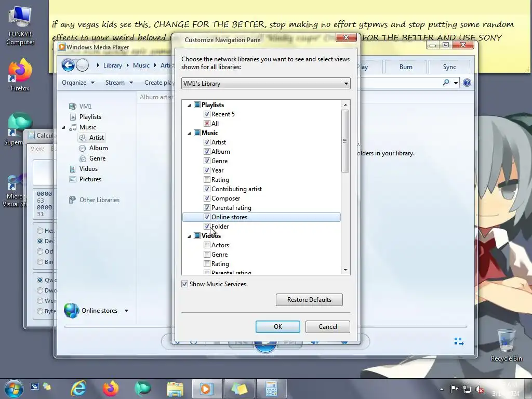This screenshot has height=399, width=532.
Task: Open Windows Explorer from the taskbar
Action: 175,389
